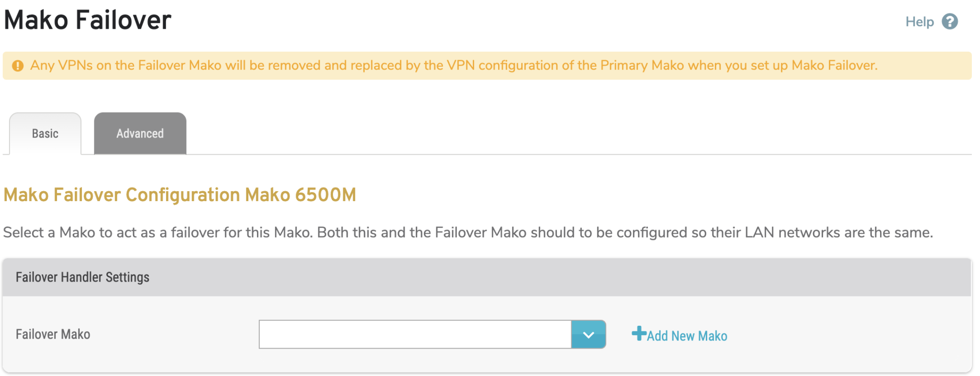The image size is (980, 376).
Task: Click inside the Failover Mako input field
Action: click(x=414, y=334)
